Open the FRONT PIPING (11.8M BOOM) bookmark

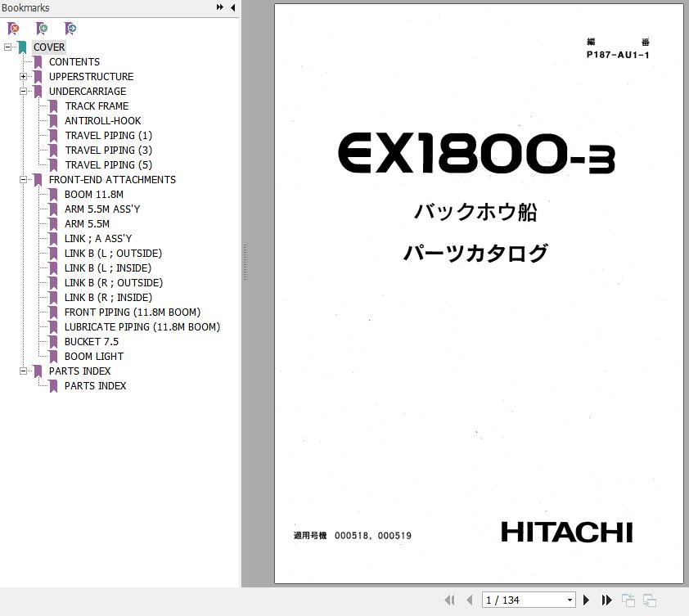133,312
